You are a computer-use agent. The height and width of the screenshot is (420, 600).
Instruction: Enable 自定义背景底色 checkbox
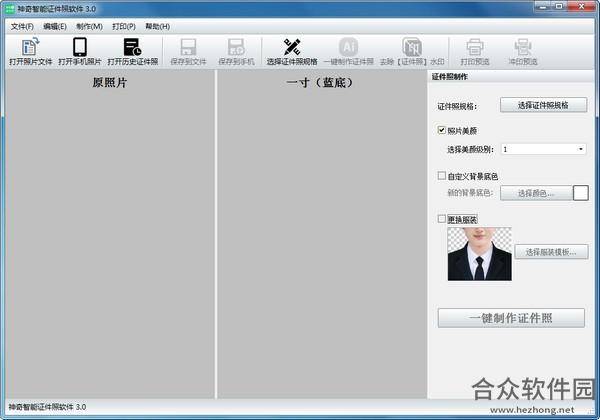tap(442, 176)
